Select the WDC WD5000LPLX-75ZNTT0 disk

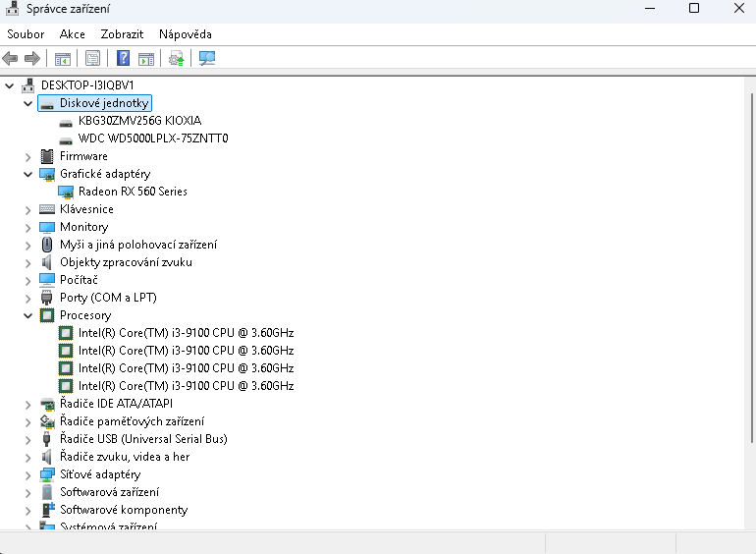(x=153, y=138)
